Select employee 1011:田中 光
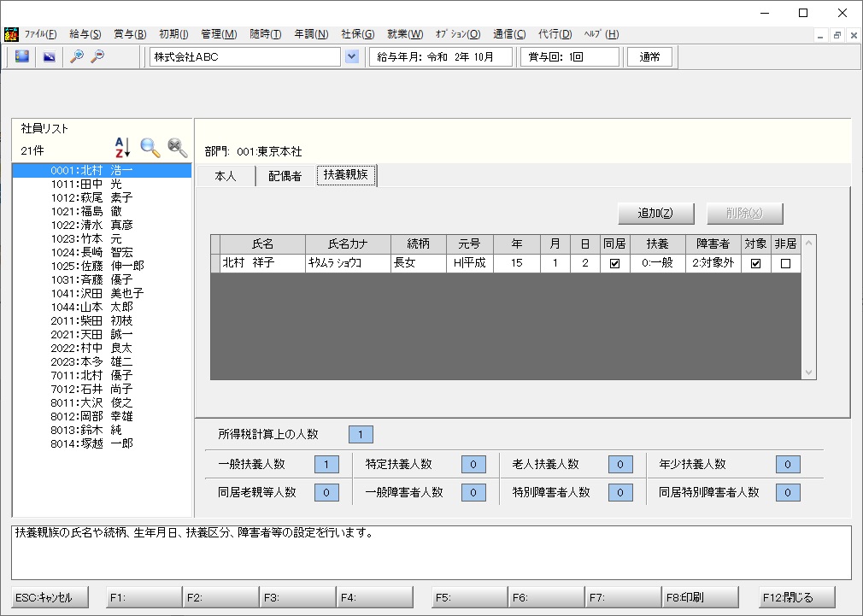This screenshot has width=863, height=616. [102, 184]
